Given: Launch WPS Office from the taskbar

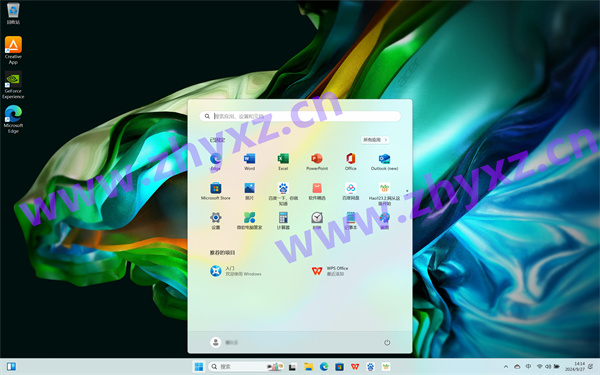Looking at the screenshot, I should pos(355,367).
